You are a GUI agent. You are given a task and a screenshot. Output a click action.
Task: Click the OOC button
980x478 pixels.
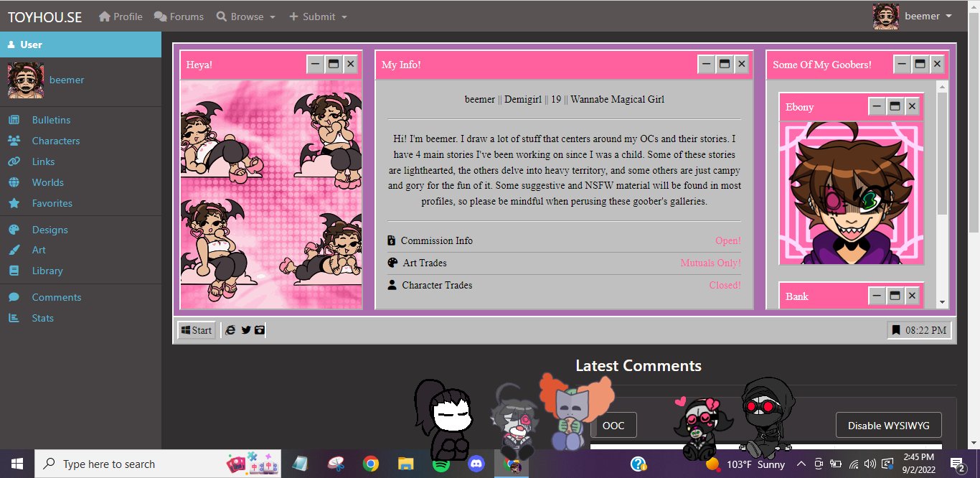613,425
